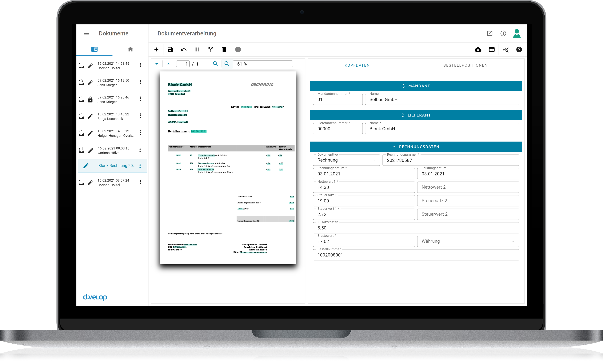Go to home icon in sidebar
The height and width of the screenshot is (364, 603).
tap(130, 49)
